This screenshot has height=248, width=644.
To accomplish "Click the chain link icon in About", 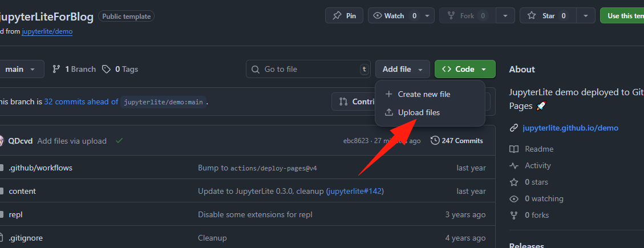I will click(514, 128).
